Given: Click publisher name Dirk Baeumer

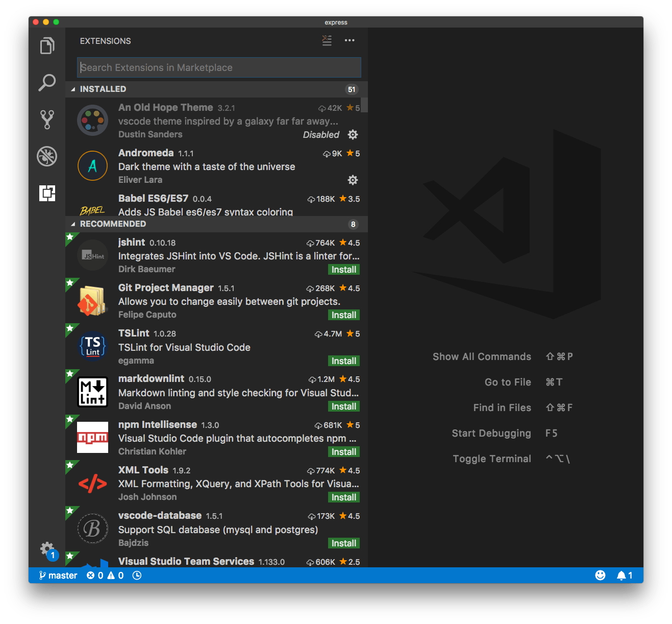Looking at the screenshot, I should pyautogui.click(x=147, y=269).
